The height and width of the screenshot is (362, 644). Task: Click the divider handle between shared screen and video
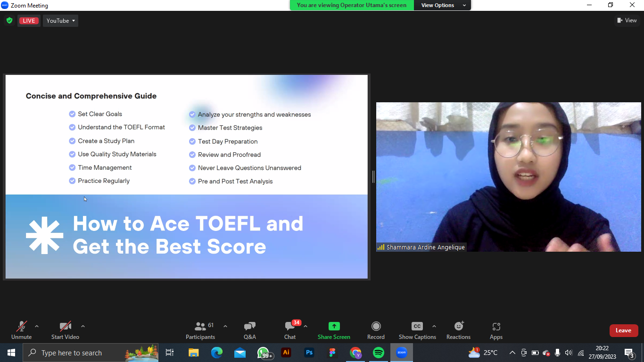coord(373,177)
